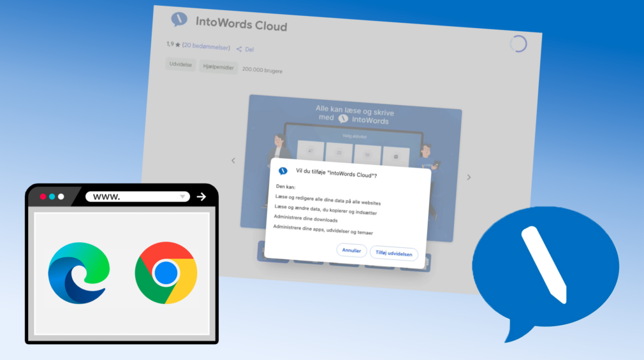Click the '200.000 brugere' text
Viewport: 644px width, 360px height.
tap(262, 70)
